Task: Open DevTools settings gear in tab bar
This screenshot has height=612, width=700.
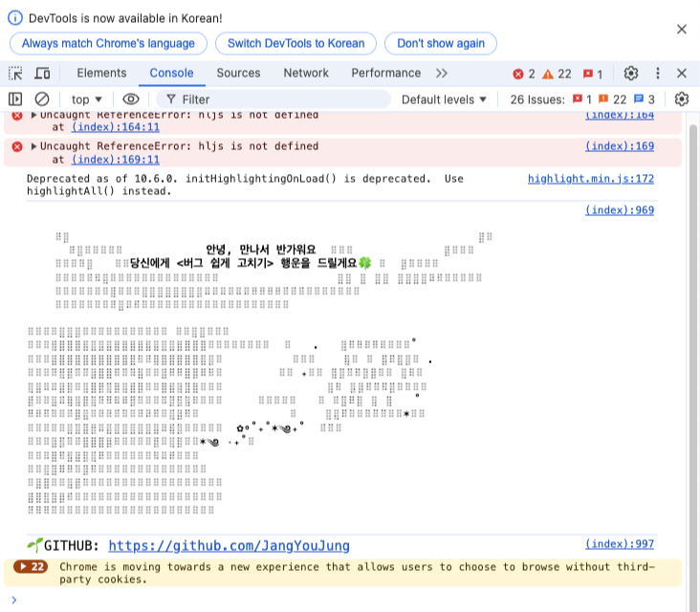Action: [x=631, y=74]
